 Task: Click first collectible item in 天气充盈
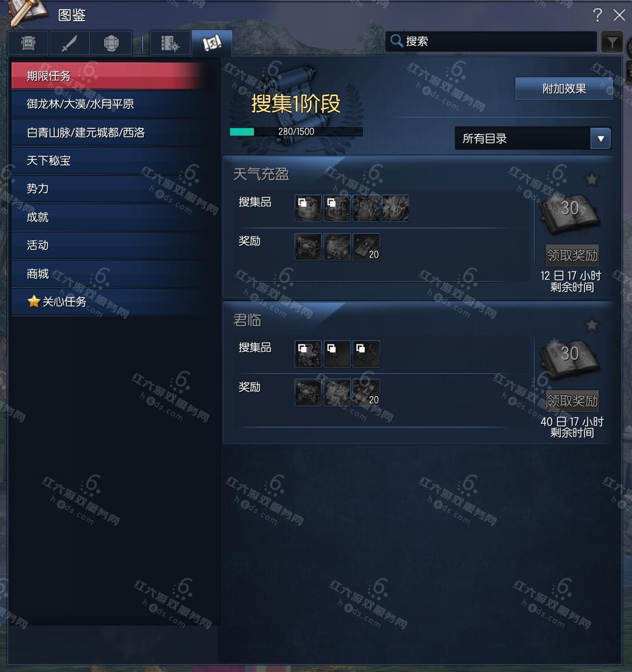pyautogui.click(x=308, y=208)
